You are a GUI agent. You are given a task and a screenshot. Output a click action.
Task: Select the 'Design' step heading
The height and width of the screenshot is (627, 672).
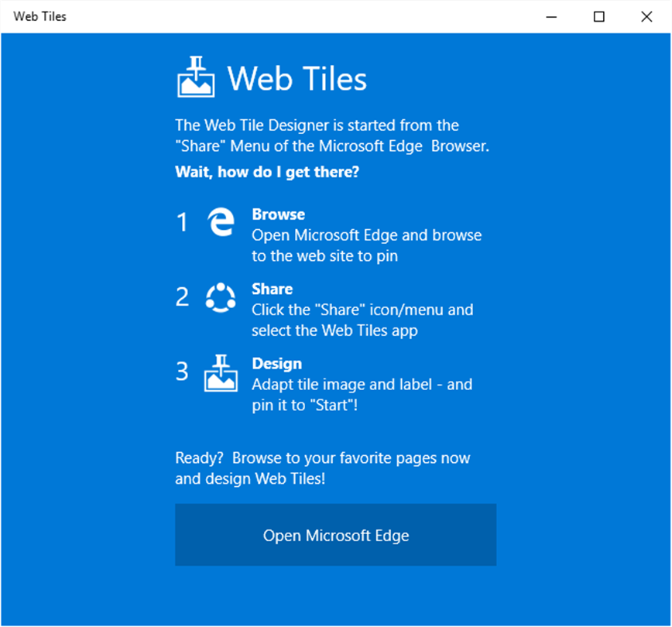coord(277,364)
